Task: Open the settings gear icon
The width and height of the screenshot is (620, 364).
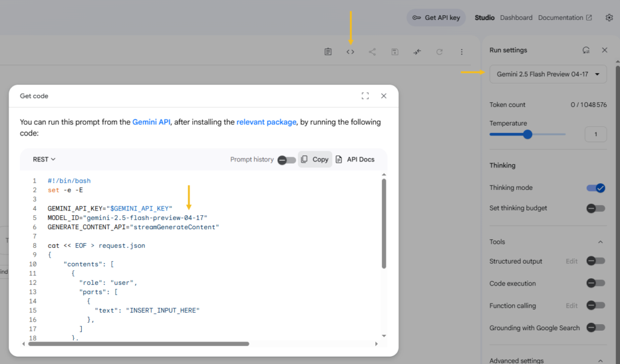Action: 609,18
